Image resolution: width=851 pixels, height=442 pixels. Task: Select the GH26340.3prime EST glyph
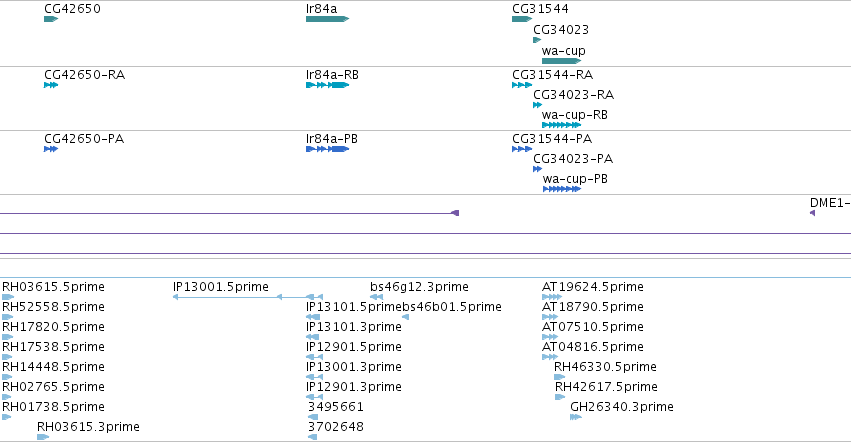pos(576,417)
